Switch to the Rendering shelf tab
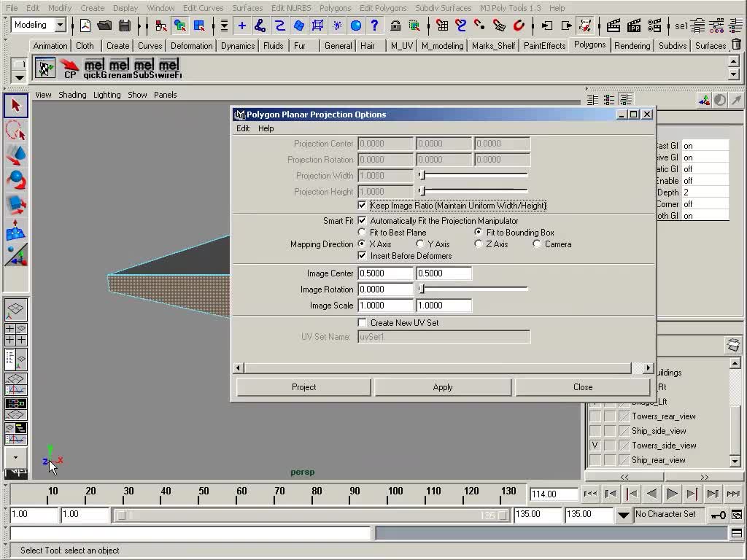 click(632, 46)
